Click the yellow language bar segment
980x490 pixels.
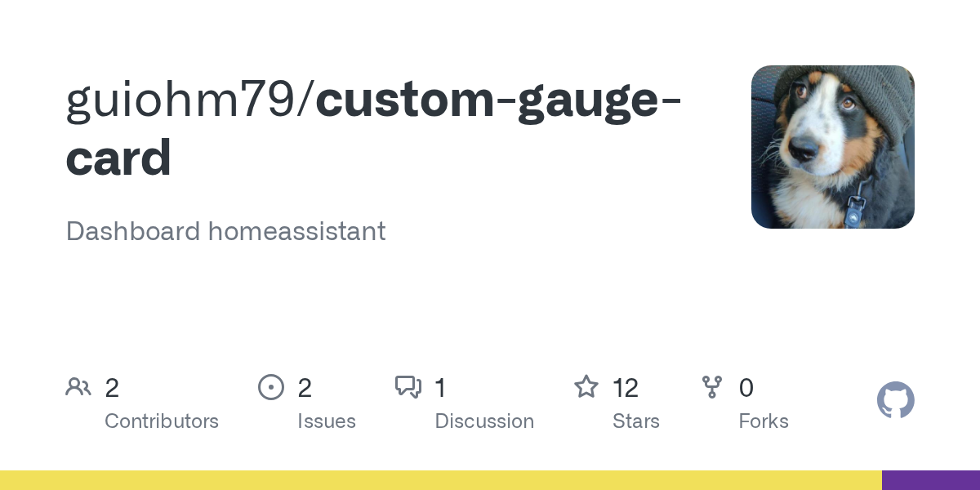pyautogui.click(x=441, y=480)
